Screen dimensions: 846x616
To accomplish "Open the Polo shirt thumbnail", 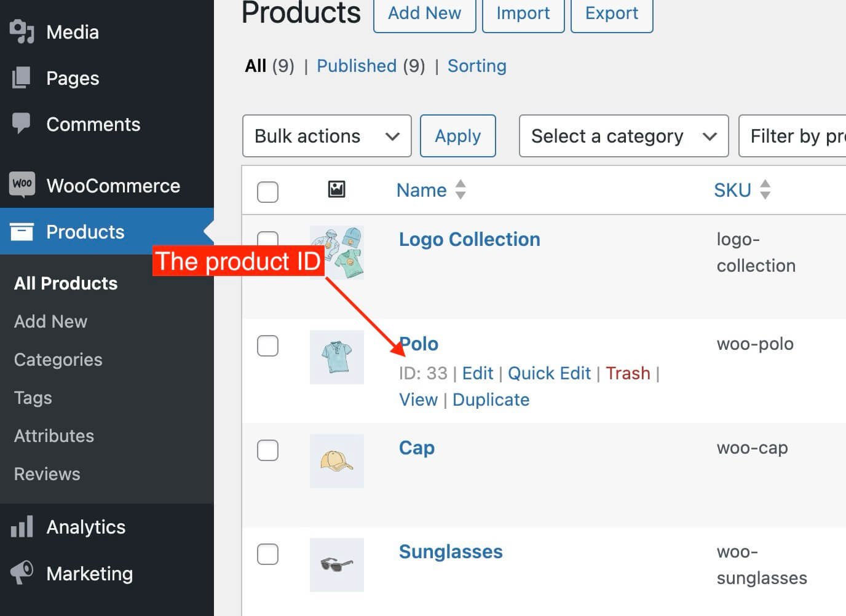I will point(337,357).
